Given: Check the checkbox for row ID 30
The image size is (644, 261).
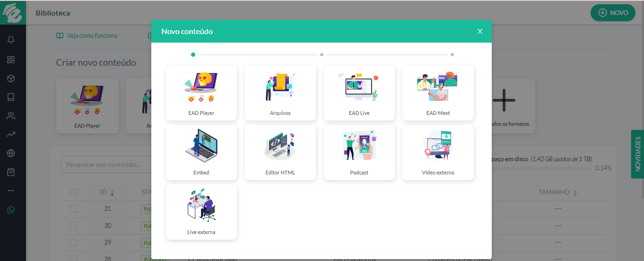Looking at the screenshot, I should click(73, 226).
